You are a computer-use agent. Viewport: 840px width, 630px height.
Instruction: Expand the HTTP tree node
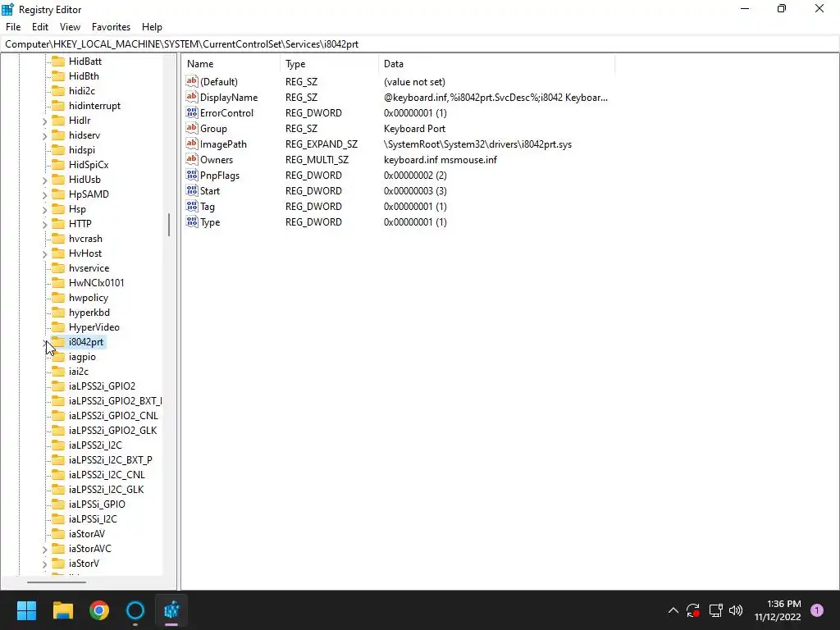pos(45,225)
